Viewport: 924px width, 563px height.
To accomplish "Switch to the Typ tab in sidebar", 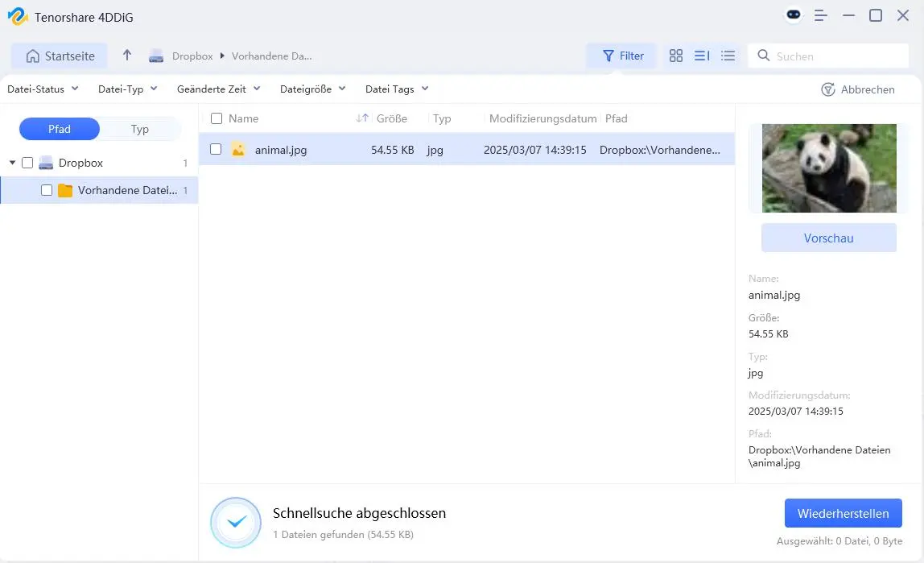I will (x=139, y=128).
